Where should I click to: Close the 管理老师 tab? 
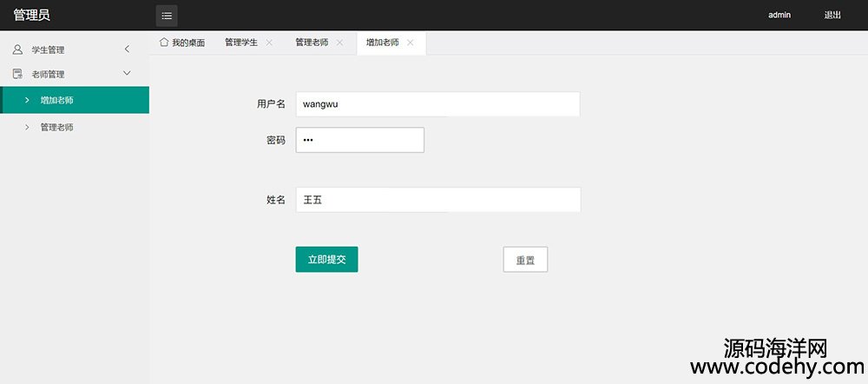click(339, 43)
